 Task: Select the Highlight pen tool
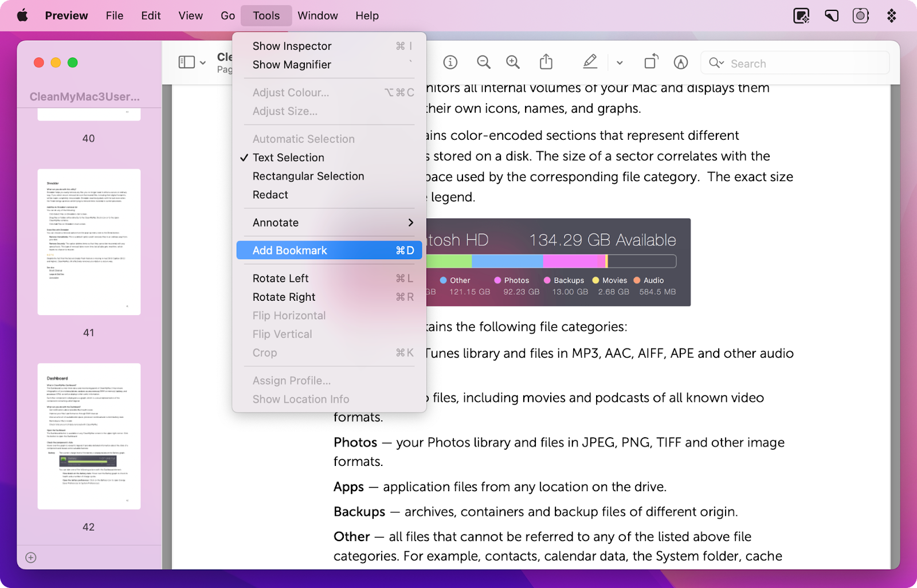[590, 62]
